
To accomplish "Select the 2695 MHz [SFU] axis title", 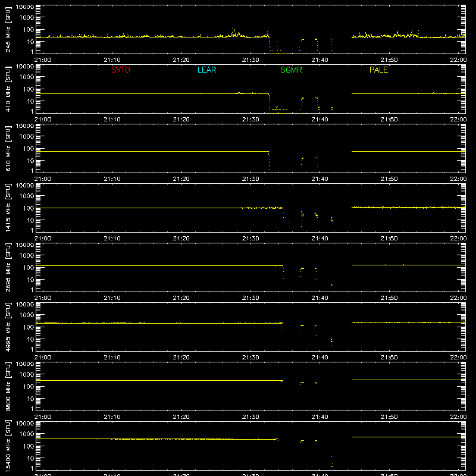I will [8, 267].
